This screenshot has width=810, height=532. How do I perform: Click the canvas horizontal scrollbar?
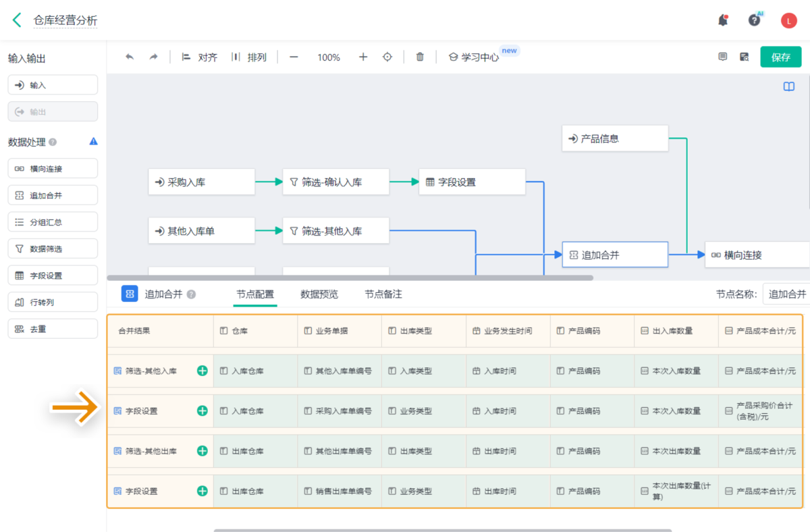[350, 277]
